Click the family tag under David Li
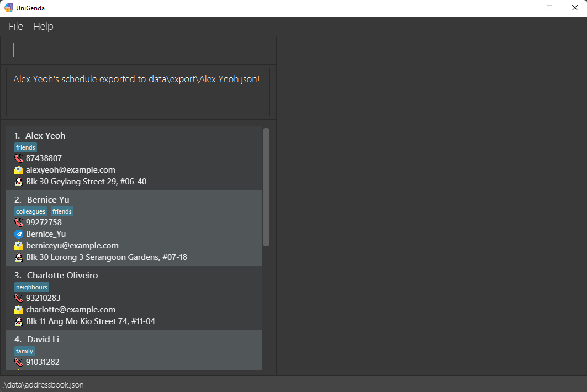 click(24, 351)
